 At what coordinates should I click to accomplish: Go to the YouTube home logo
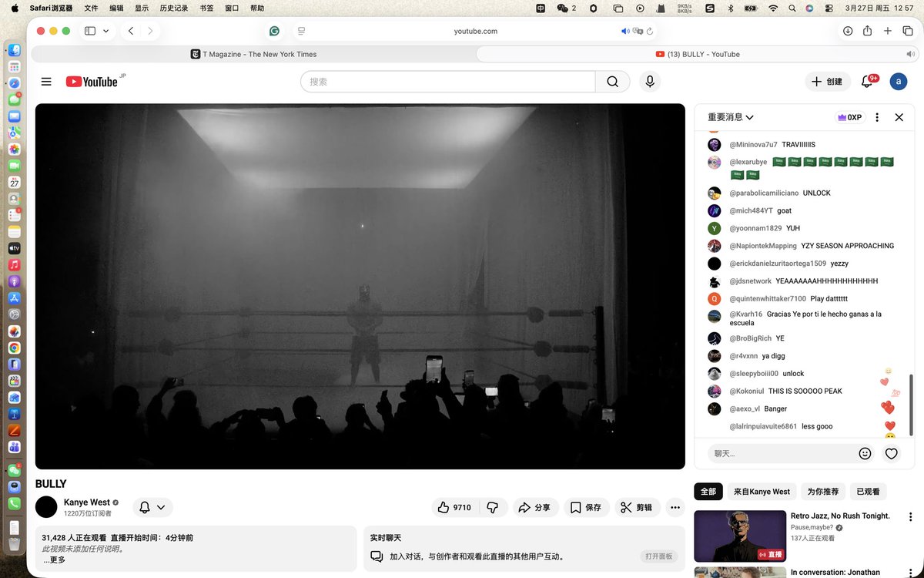tap(92, 82)
